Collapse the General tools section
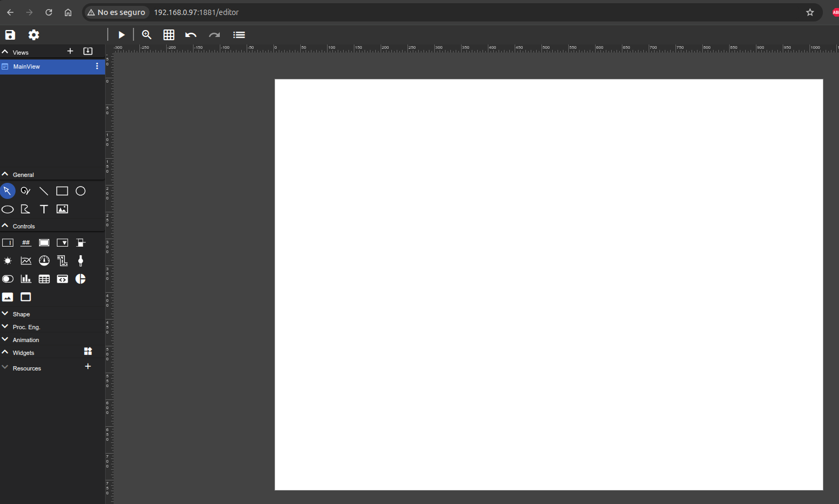 click(5, 174)
